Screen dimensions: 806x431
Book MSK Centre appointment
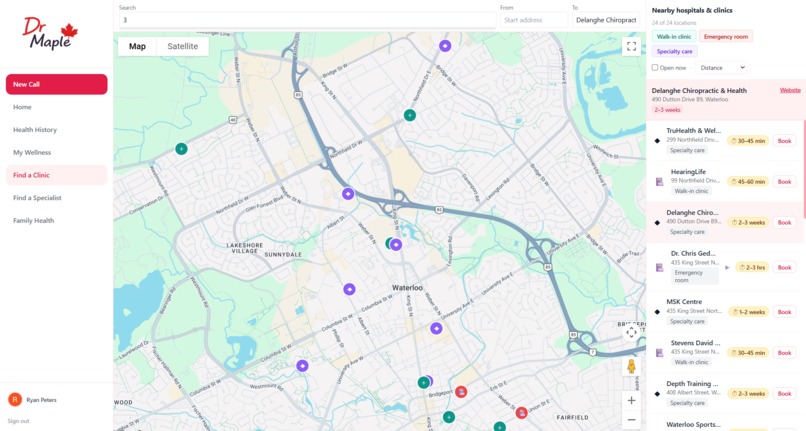pos(784,312)
